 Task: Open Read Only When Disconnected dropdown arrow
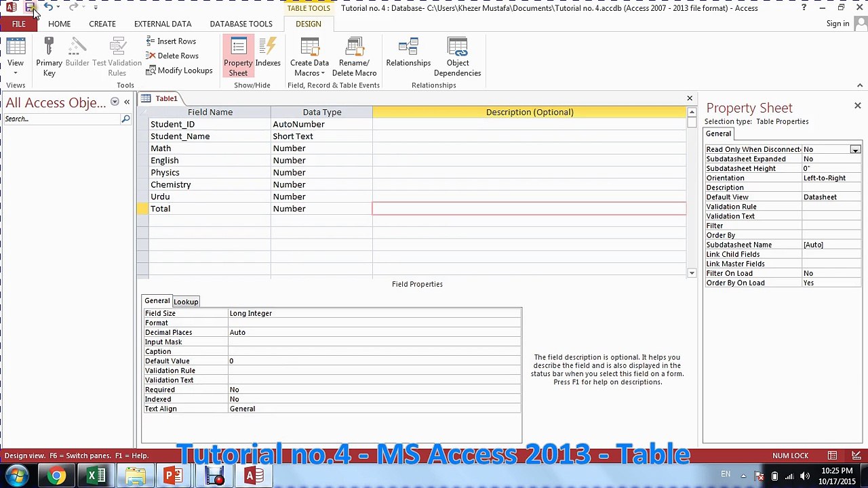(855, 149)
